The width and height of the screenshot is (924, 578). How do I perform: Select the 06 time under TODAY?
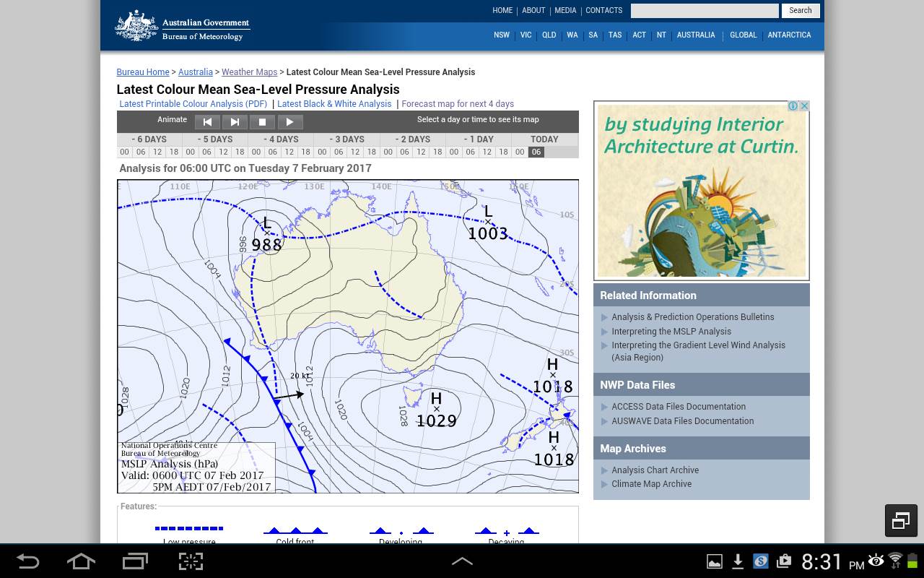coord(536,152)
